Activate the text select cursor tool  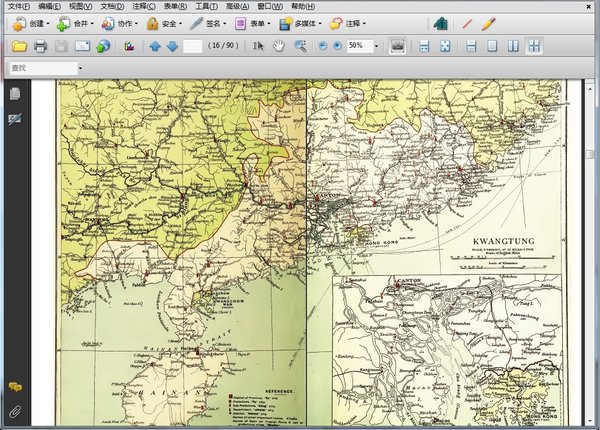[x=258, y=46]
